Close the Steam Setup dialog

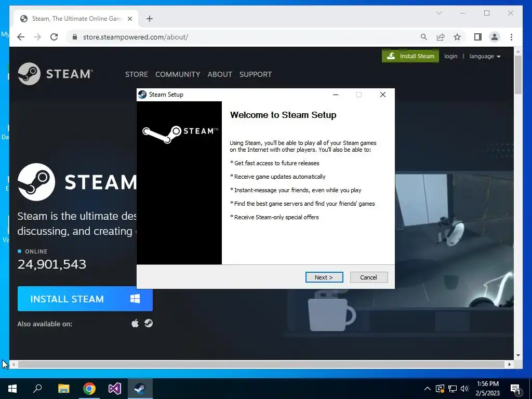pos(383,95)
